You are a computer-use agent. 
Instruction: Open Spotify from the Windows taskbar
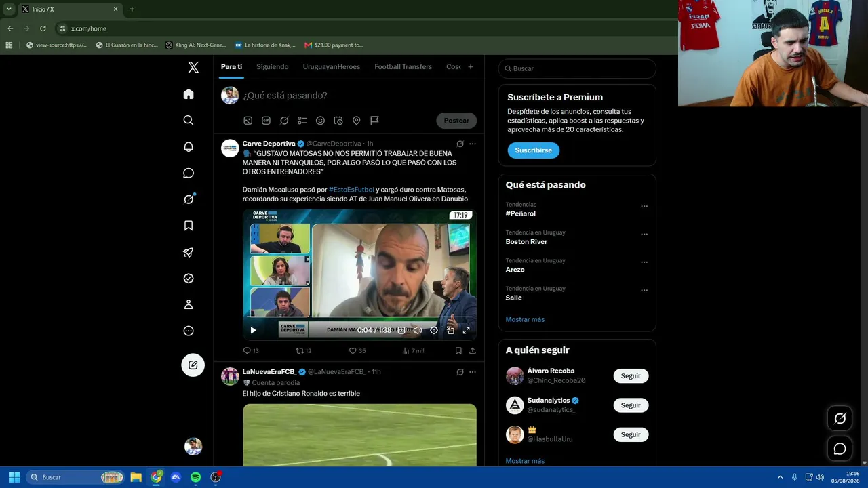(x=195, y=477)
